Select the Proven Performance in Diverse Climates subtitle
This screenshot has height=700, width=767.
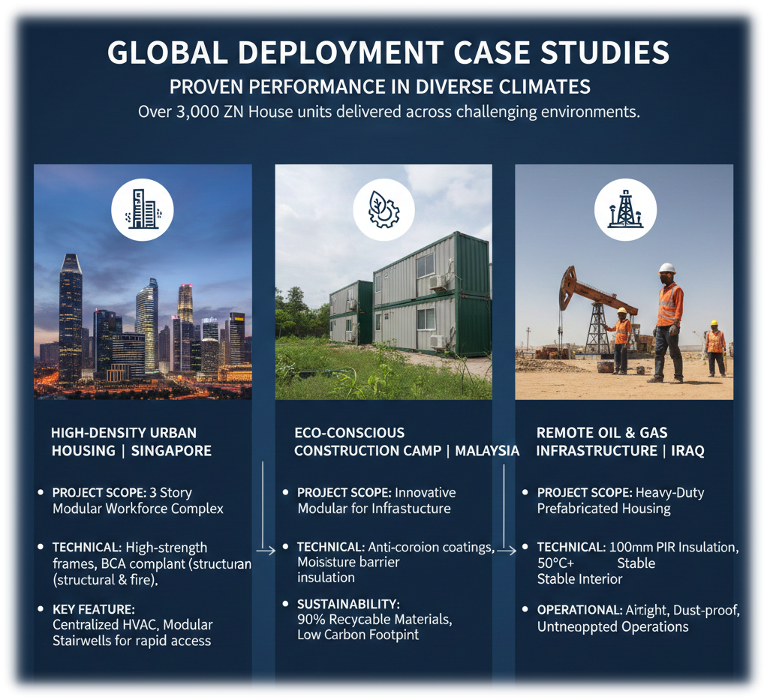point(380,86)
